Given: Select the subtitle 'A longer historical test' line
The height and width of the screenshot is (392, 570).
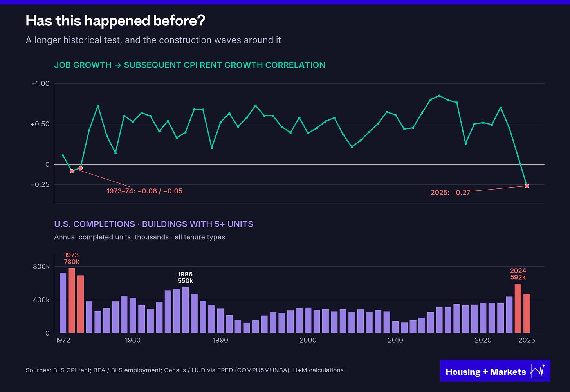Looking at the screenshot, I should coord(153,40).
